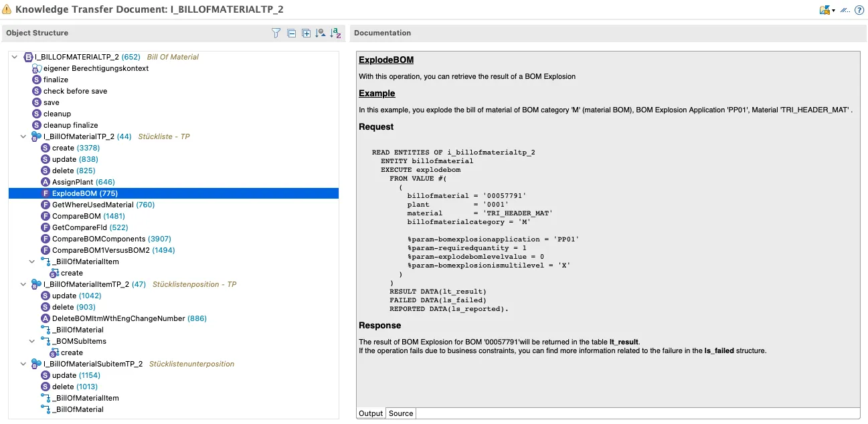
Task: Switch to the Output tab
Action: pyautogui.click(x=371, y=413)
